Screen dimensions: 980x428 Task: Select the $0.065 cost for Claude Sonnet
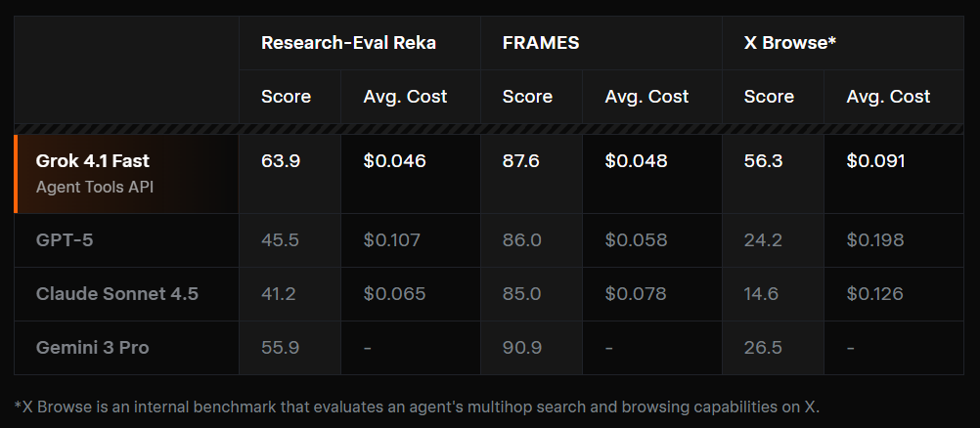pos(394,294)
